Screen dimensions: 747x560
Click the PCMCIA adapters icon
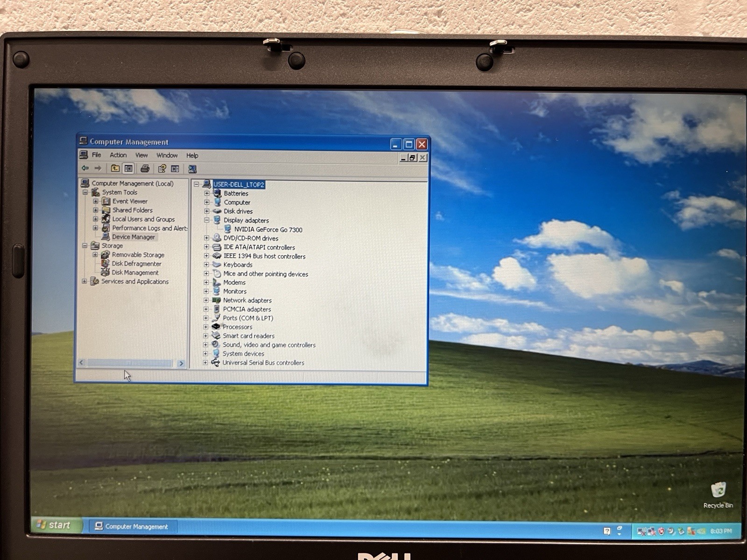click(216, 309)
